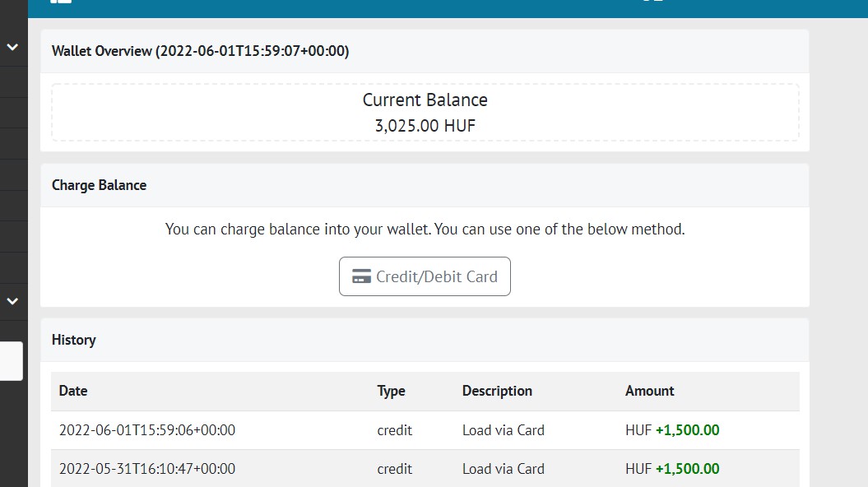Click the Credit/Debit Card button

425,276
